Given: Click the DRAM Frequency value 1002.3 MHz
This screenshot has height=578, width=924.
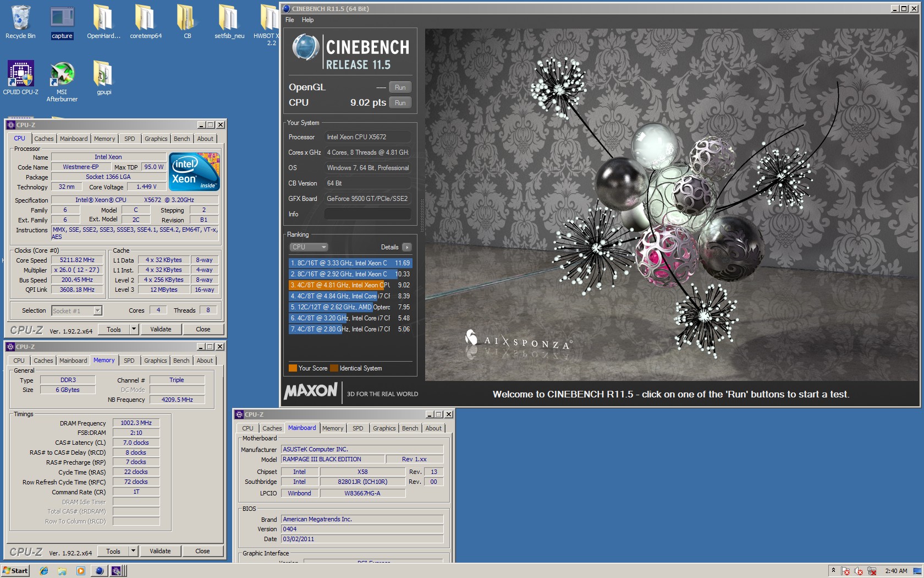Looking at the screenshot, I should point(136,423).
